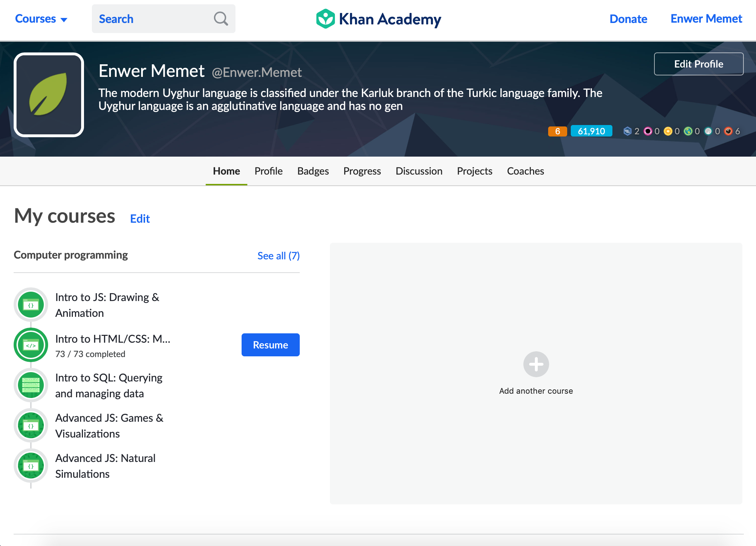Click the Resume button
The height and width of the screenshot is (546, 756).
271,345
